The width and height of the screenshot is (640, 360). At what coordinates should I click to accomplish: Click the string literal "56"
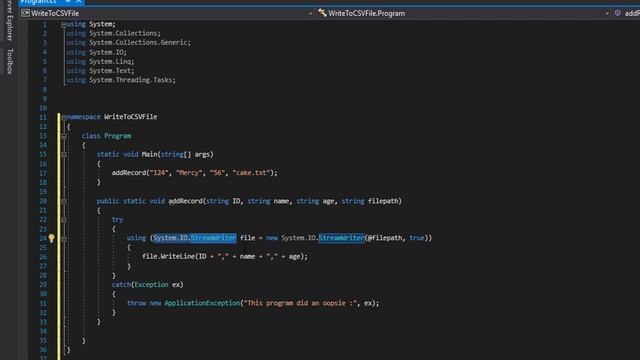[218, 173]
